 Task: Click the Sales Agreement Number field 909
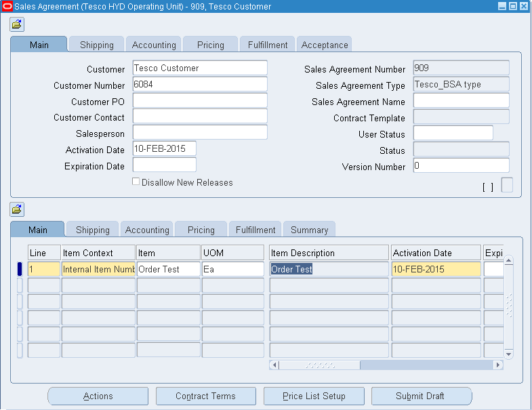pyautogui.click(x=461, y=68)
